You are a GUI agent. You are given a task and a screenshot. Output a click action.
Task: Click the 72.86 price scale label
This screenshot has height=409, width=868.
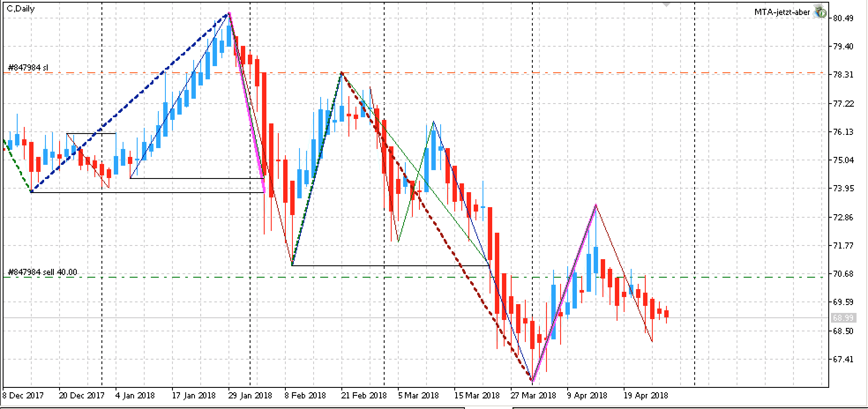click(x=844, y=217)
